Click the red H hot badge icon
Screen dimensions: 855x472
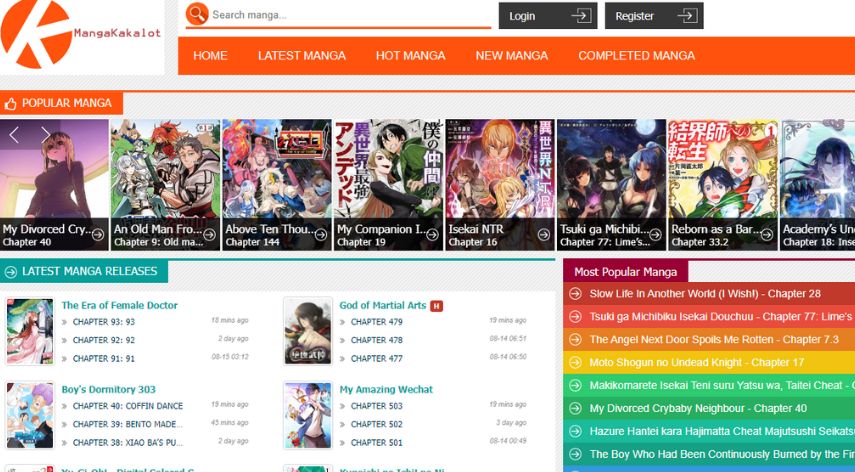click(x=436, y=306)
